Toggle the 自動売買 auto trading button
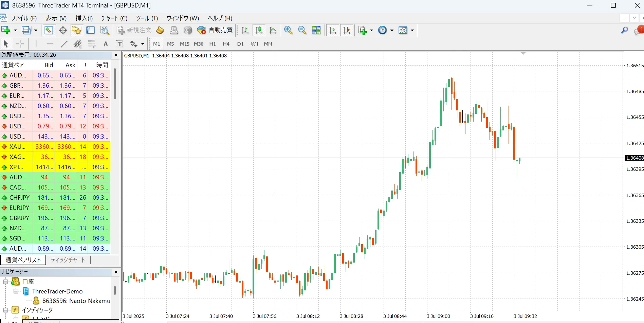Screen dimensions: 644x323 215,30
